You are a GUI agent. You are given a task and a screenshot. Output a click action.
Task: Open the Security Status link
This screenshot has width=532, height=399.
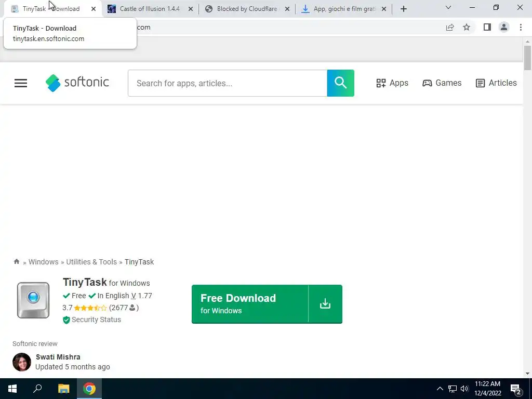[x=96, y=320]
